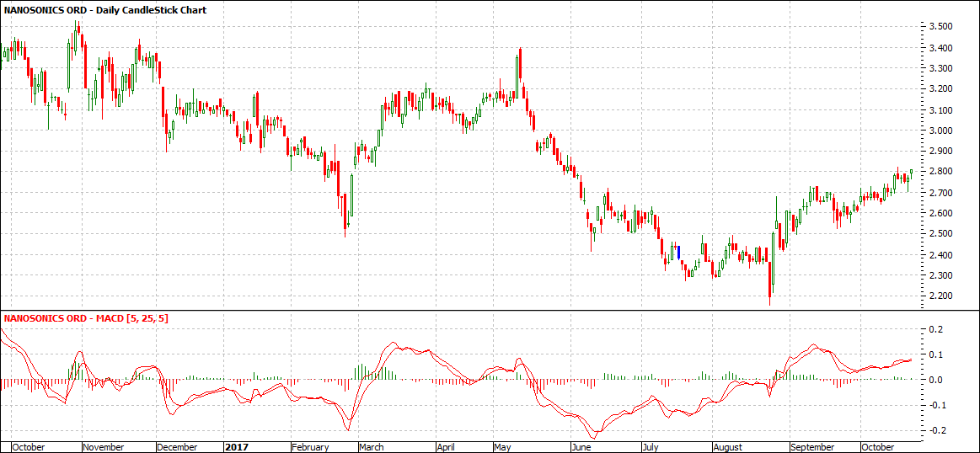
Task: Click the November label on the time axis
Action: click(104, 447)
